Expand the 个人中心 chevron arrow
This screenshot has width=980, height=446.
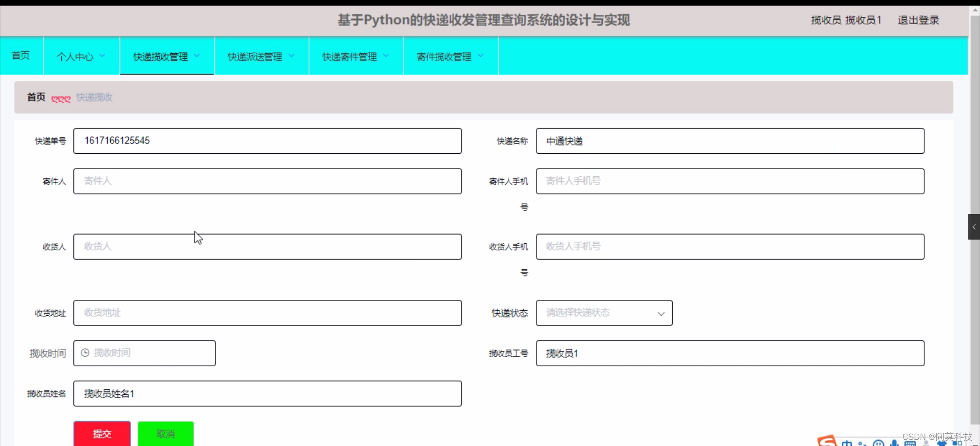(x=102, y=56)
